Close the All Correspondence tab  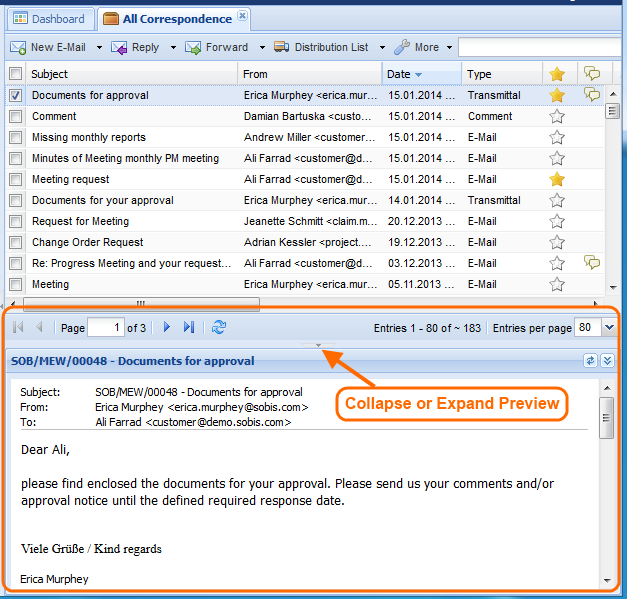(x=242, y=17)
